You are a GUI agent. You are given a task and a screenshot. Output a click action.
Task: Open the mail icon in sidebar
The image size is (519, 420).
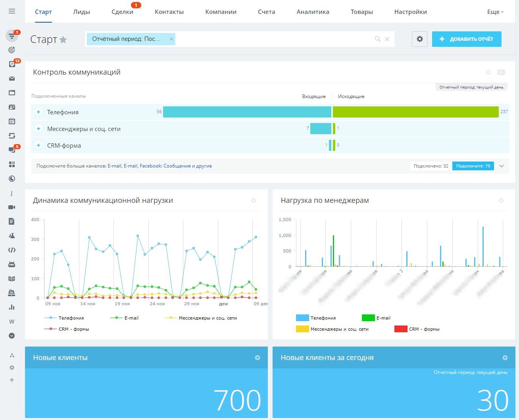point(12,79)
